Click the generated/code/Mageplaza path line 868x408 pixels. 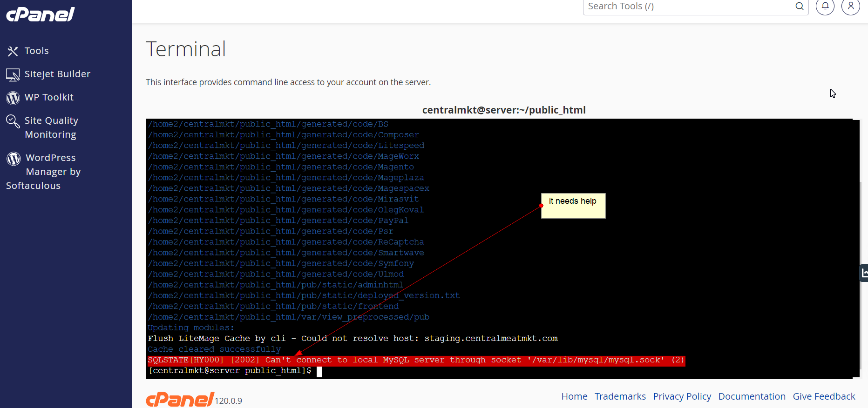286,178
